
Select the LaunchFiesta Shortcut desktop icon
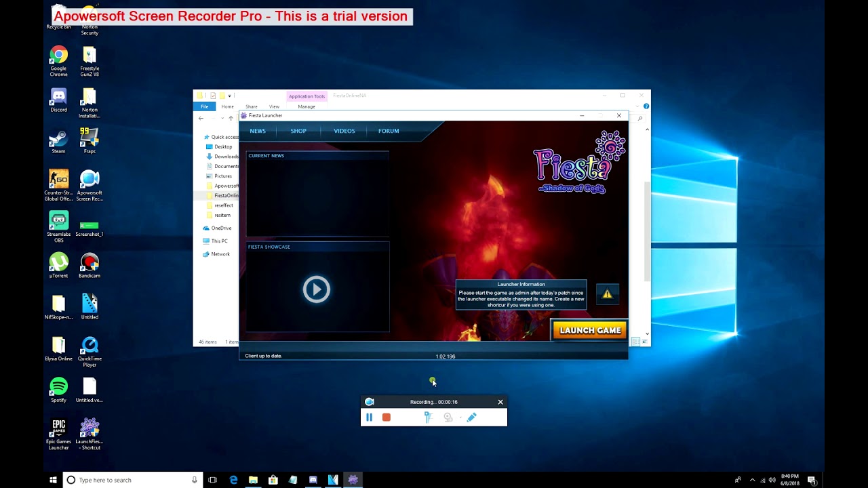coord(90,434)
